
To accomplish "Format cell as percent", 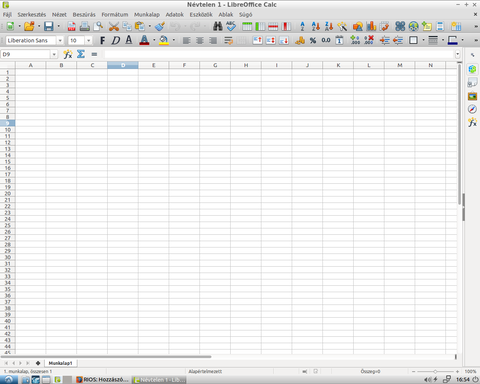I will (x=313, y=40).
